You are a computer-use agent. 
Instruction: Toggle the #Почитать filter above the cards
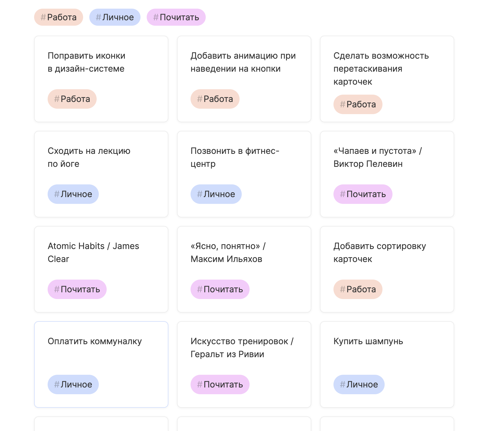coord(176,17)
